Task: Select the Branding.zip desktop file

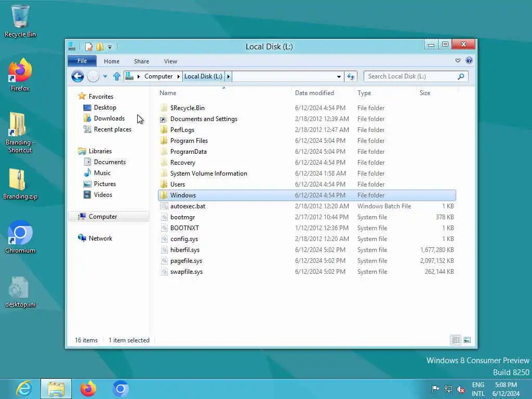Action: [x=20, y=184]
